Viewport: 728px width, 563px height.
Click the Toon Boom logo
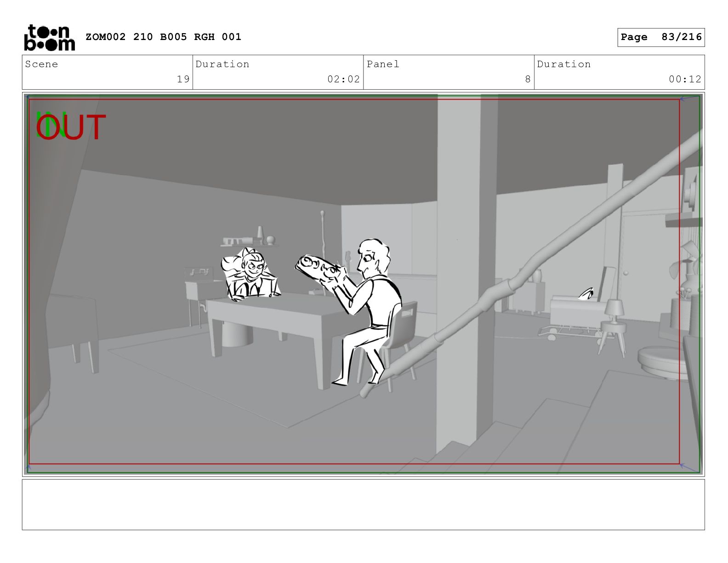click(x=49, y=37)
